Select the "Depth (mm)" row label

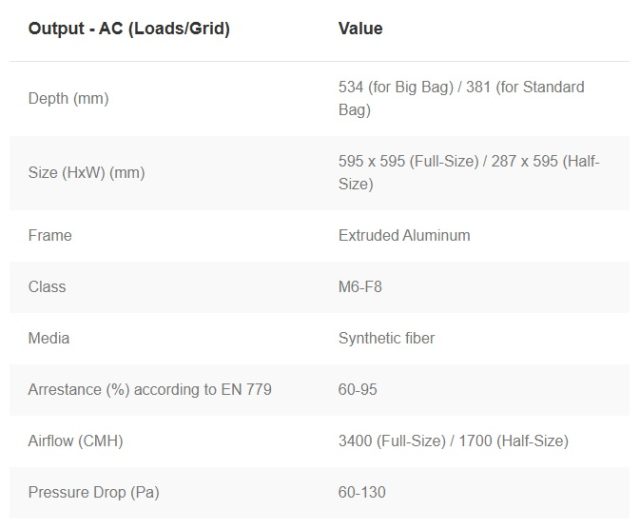tap(68, 98)
